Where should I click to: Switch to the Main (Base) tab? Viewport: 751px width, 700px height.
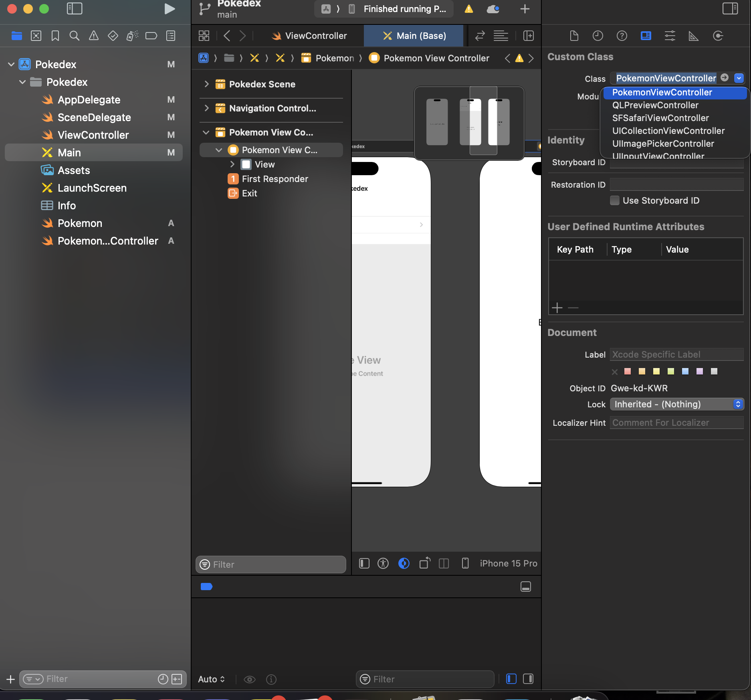414,36
